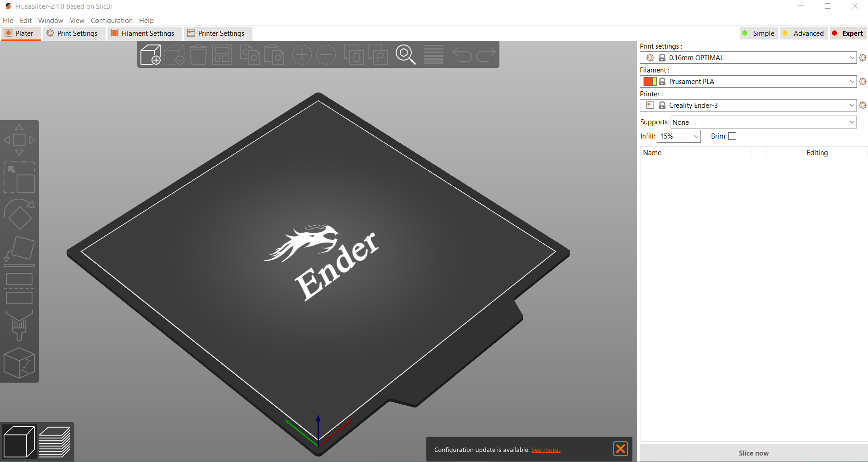
Task: Switch to Simple mode
Action: pyautogui.click(x=759, y=33)
